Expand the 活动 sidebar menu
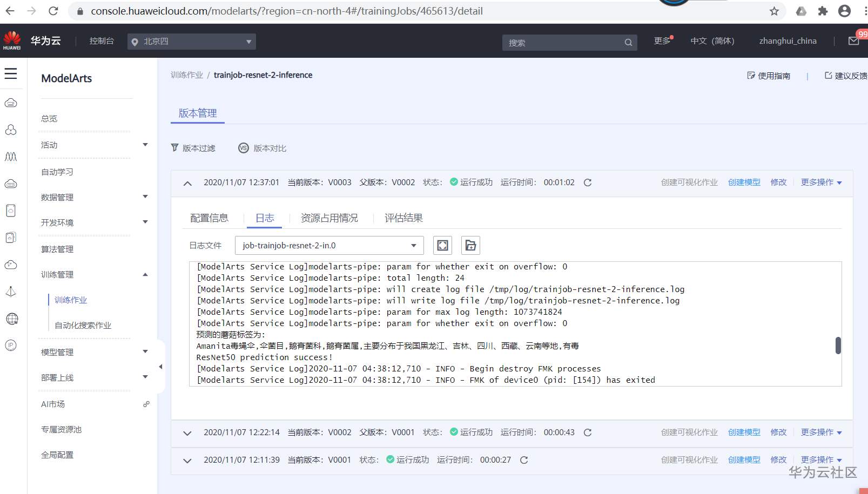The height and width of the screenshot is (494, 868). pyautogui.click(x=145, y=145)
